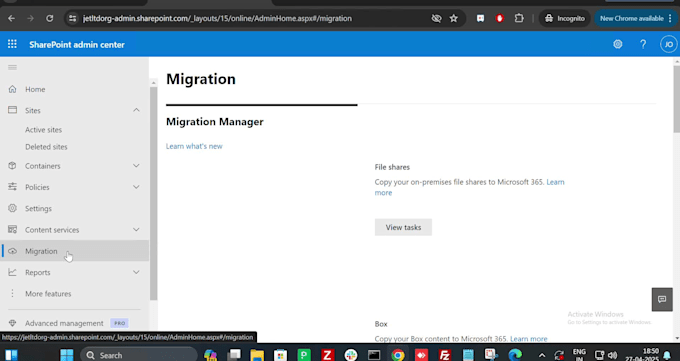Open Chrome from the taskbar
Screen dimensions: 680x361
pyautogui.click(x=397, y=354)
